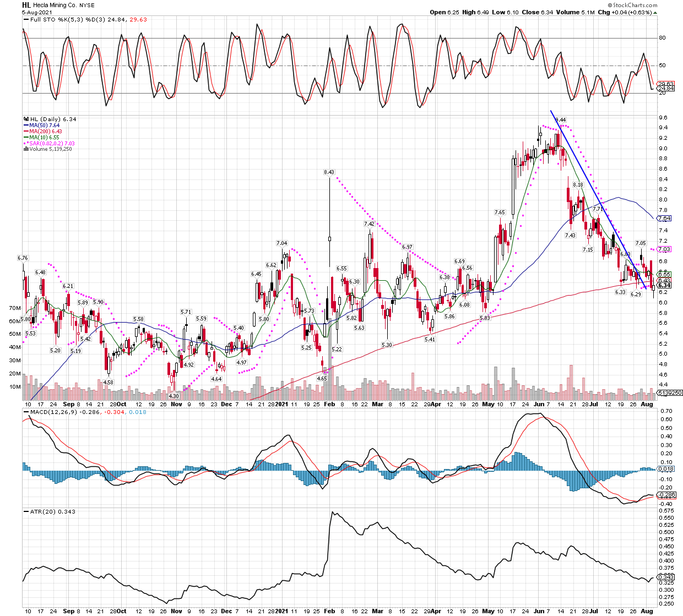683x616 pixels.
Task: Click the 9.44 peak price label
Action: [561, 120]
